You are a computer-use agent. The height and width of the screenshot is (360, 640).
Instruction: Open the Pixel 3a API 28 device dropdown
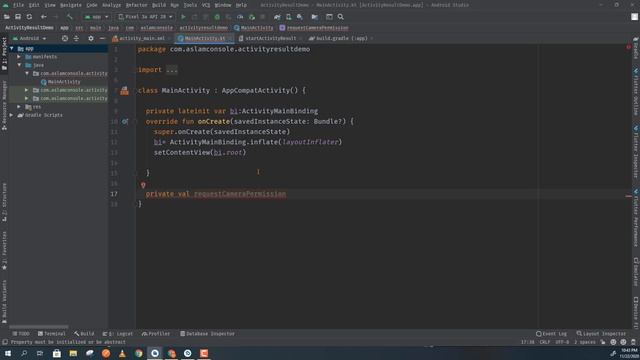145,17
